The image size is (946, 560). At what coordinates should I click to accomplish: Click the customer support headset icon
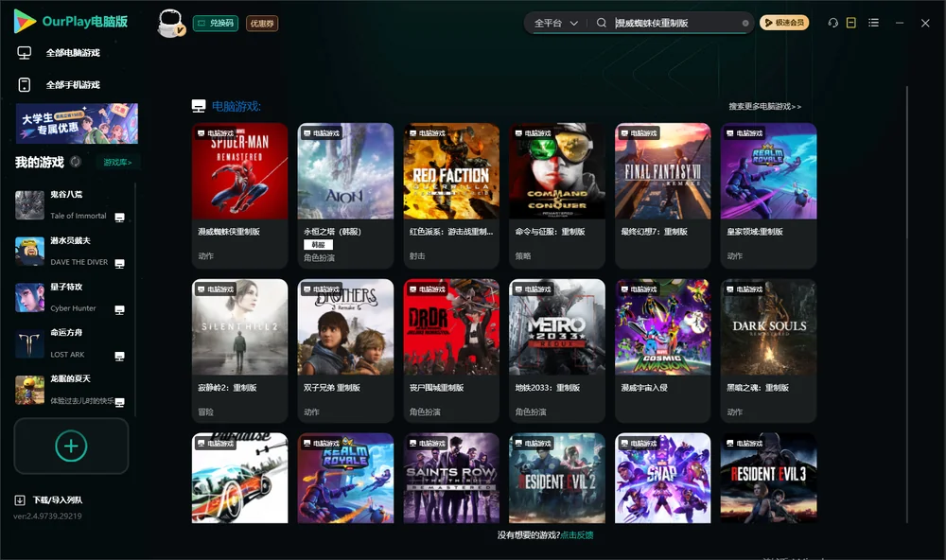tap(833, 23)
